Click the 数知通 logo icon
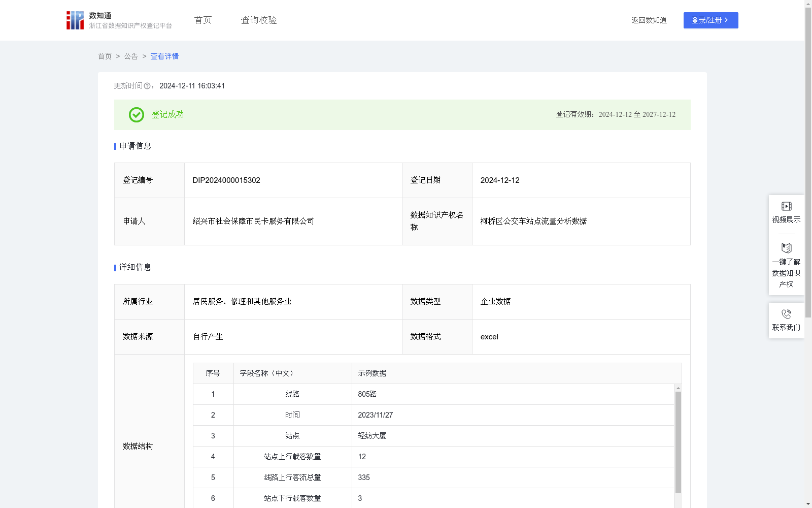 click(x=75, y=20)
